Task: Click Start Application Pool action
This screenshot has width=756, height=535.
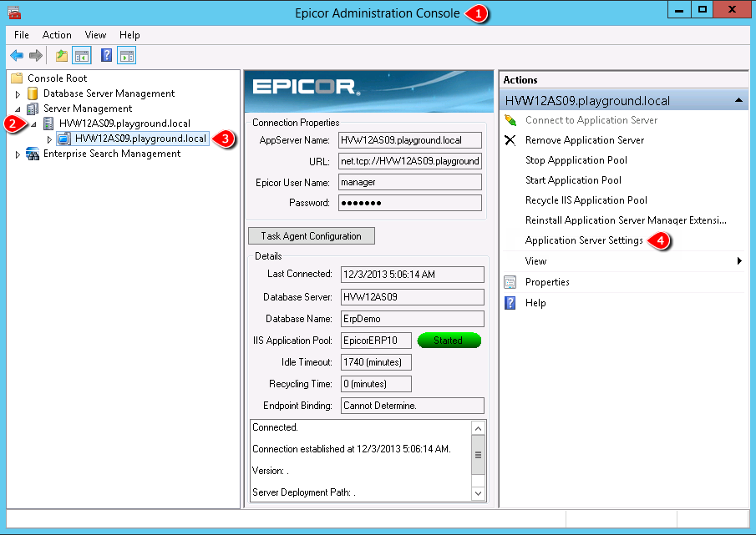Action: tap(573, 180)
